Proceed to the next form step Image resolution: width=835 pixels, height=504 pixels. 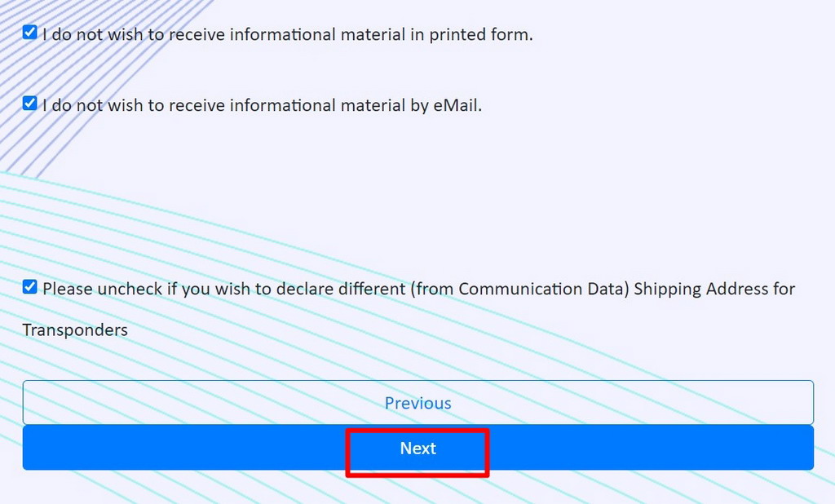(417, 448)
